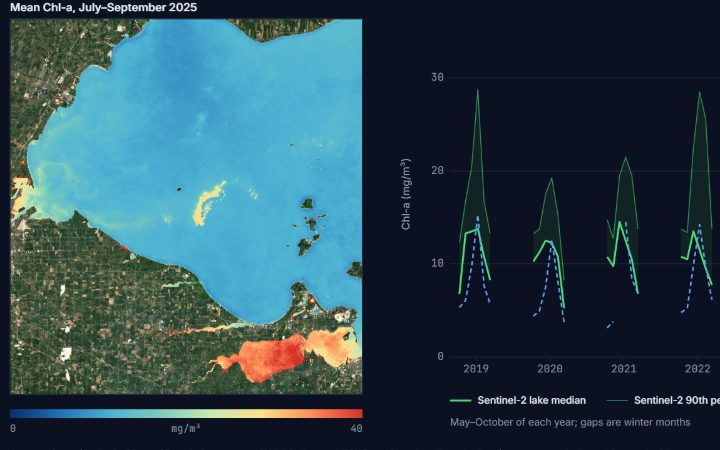Viewport: 720px width, 450px height.
Task: Click the '40' colorbar maximum label
Action: tap(356, 428)
